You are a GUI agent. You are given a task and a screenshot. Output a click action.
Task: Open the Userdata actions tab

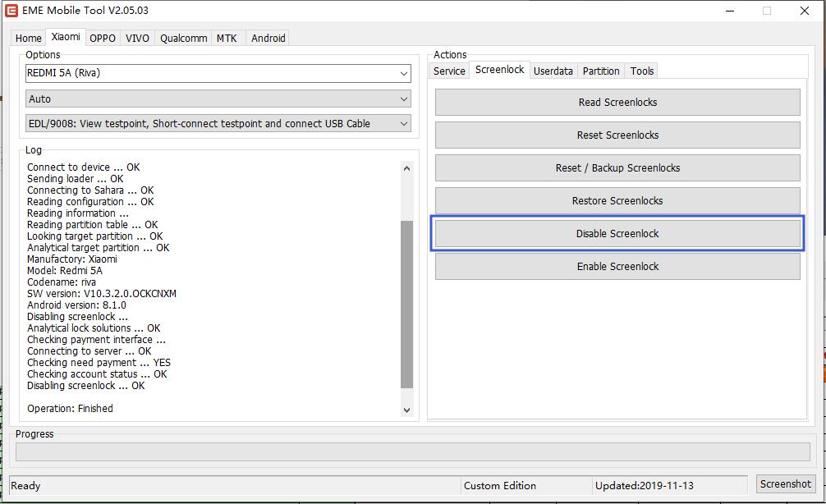553,71
